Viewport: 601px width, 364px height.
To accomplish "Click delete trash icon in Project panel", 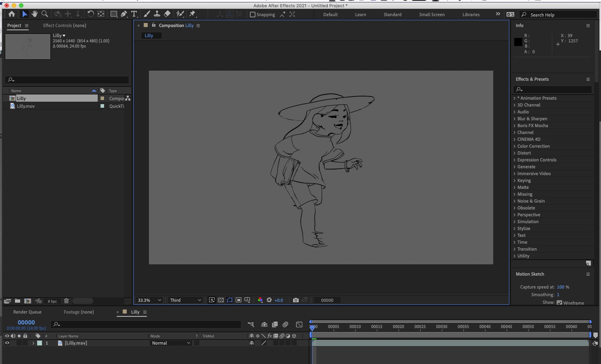I will [67, 301].
